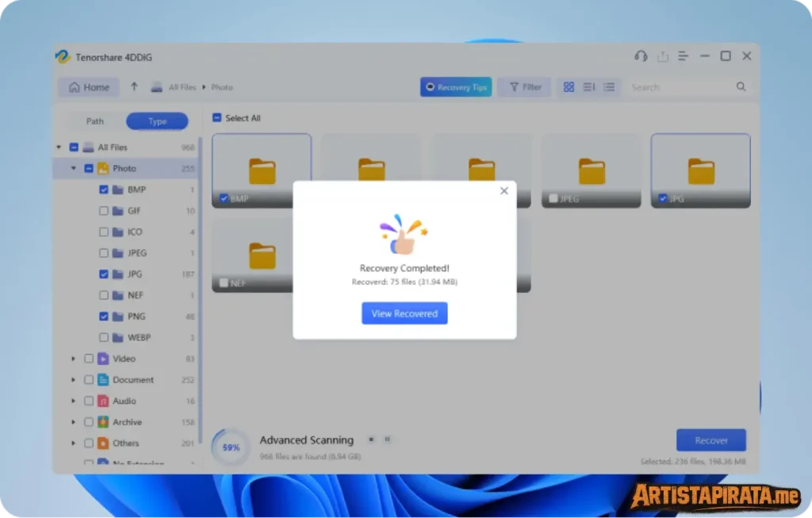Image resolution: width=812 pixels, height=518 pixels.
Task: Check the GIF file type checkbox
Action: click(x=104, y=211)
